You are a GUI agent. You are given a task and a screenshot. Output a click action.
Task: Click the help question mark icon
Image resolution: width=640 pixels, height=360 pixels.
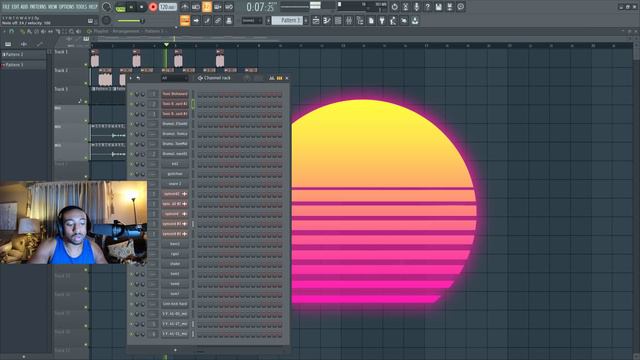click(x=427, y=7)
